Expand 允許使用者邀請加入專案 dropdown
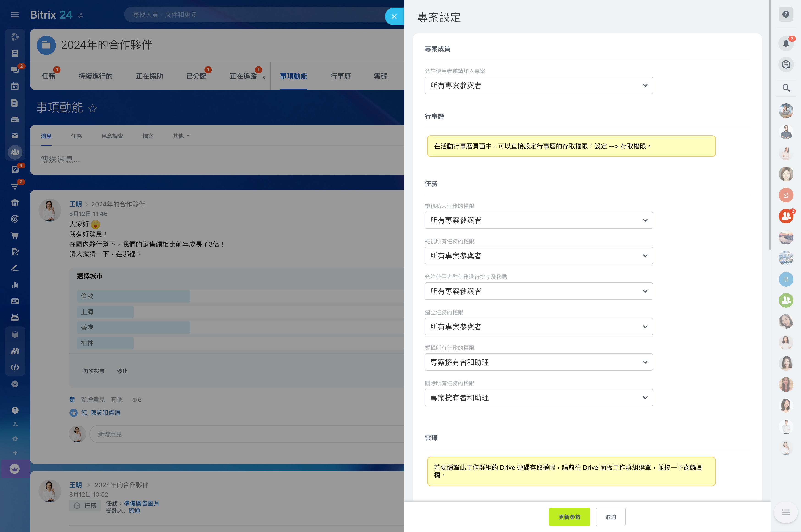The width and height of the screenshot is (801, 532). pos(538,86)
